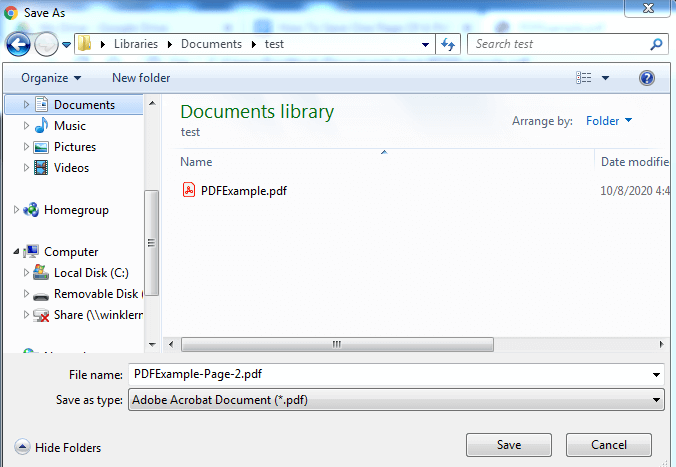Click the navigation pane vertical scrollbar thumb
The image size is (676, 467).
click(x=152, y=243)
